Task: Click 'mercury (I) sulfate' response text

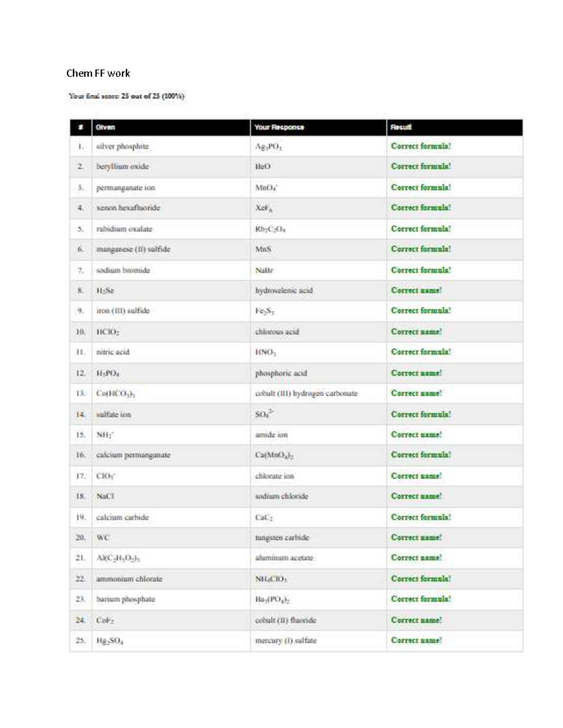Action: pyautogui.click(x=286, y=640)
